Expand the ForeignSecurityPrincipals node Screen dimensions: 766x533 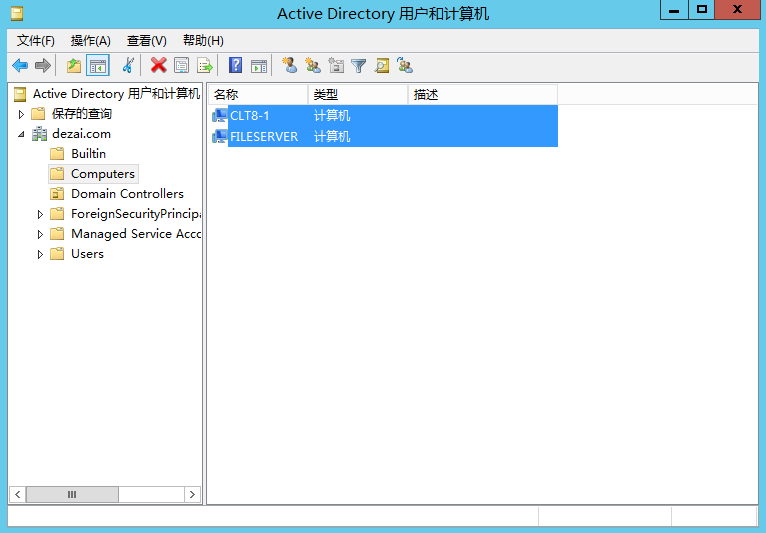pyautogui.click(x=40, y=214)
